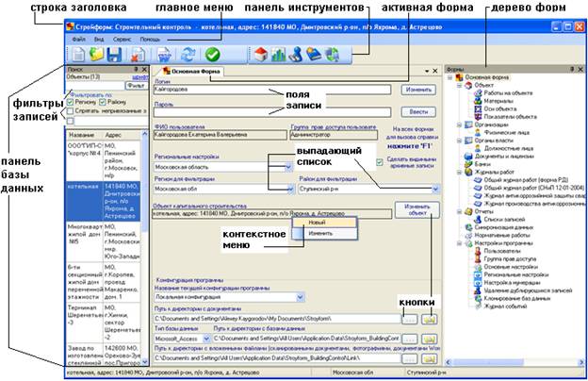The image size is (588, 381).
Task: Select Оси объекта tree node
Action: click(x=499, y=108)
